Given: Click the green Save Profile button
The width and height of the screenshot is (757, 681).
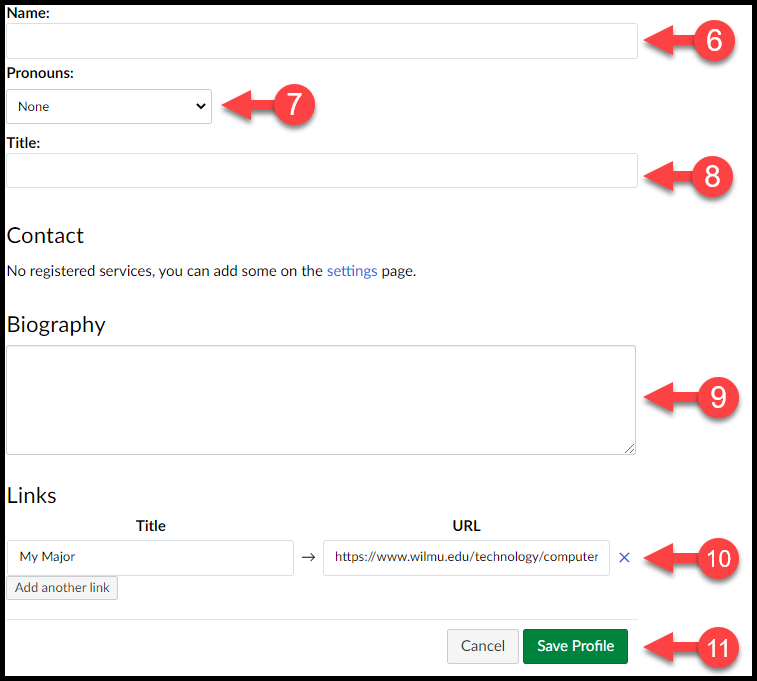Looking at the screenshot, I should click(575, 646).
